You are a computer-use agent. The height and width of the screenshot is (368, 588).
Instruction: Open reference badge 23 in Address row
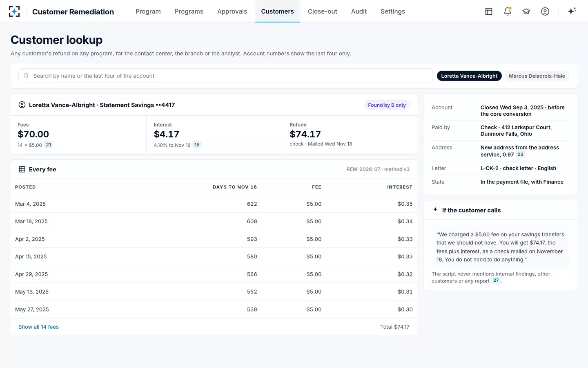520,155
